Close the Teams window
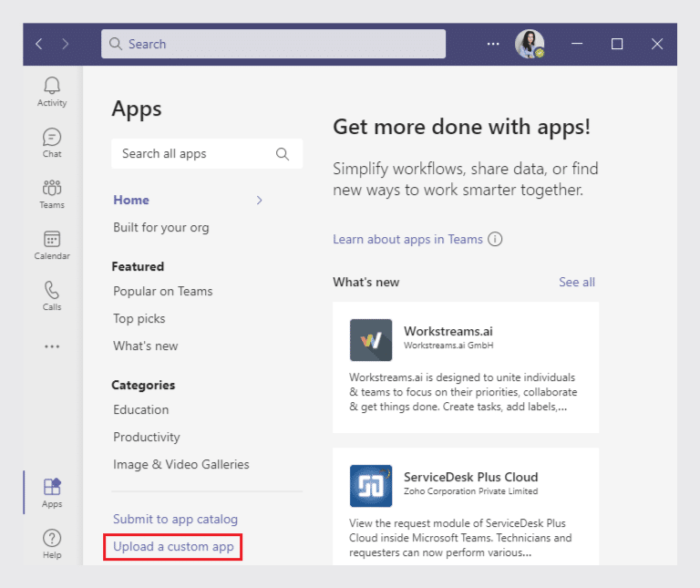This screenshot has width=700, height=588. [656, 44]
